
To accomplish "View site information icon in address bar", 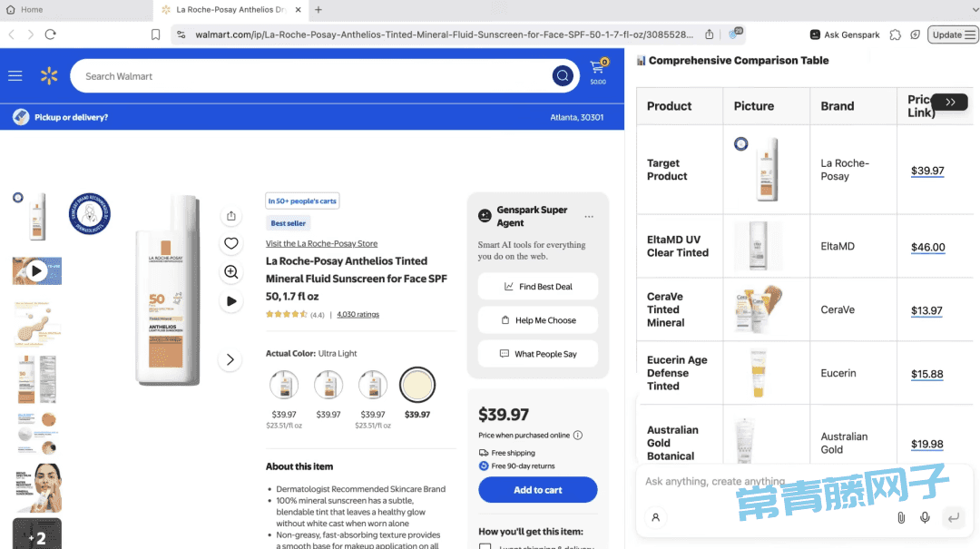I will [181, 34].
